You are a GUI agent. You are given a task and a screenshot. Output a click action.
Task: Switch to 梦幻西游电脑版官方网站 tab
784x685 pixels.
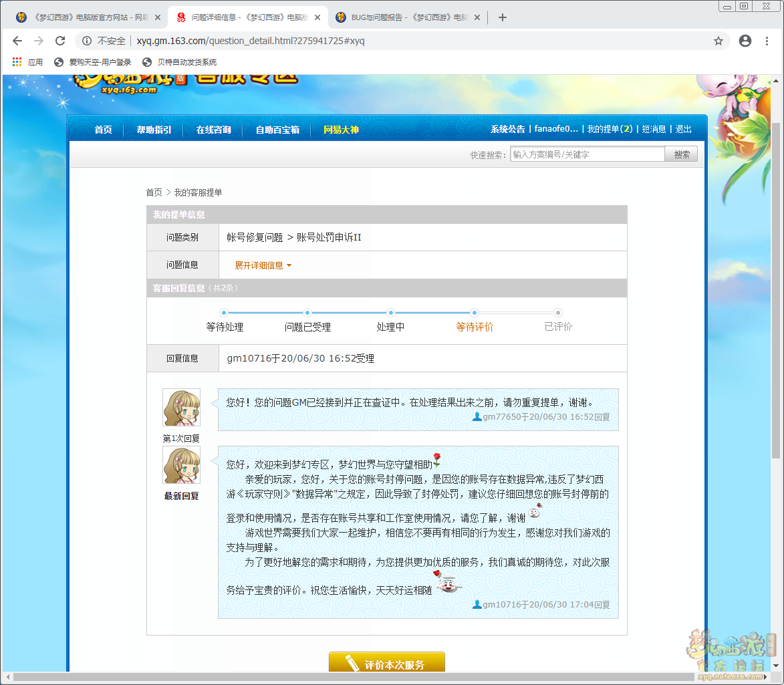click(88, 17)
